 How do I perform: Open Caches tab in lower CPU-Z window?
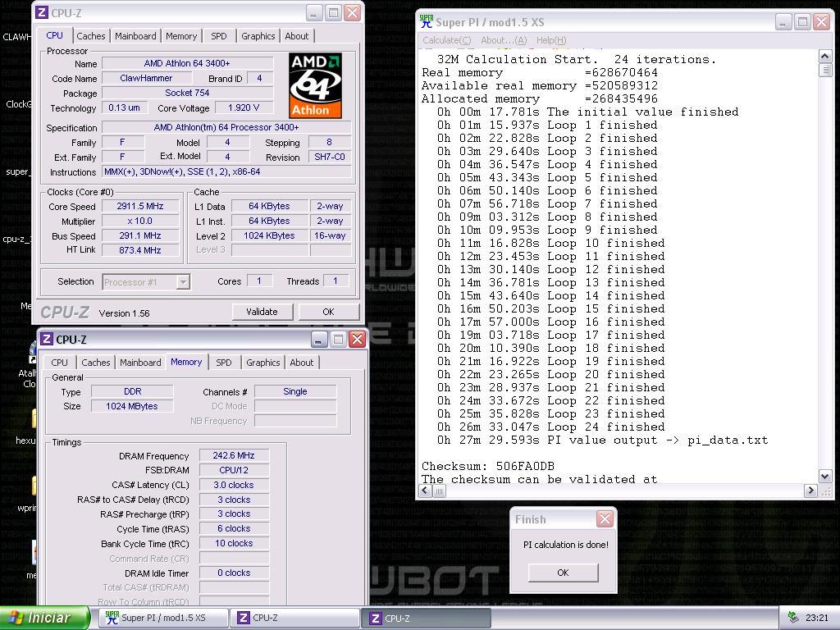point(96,363)
